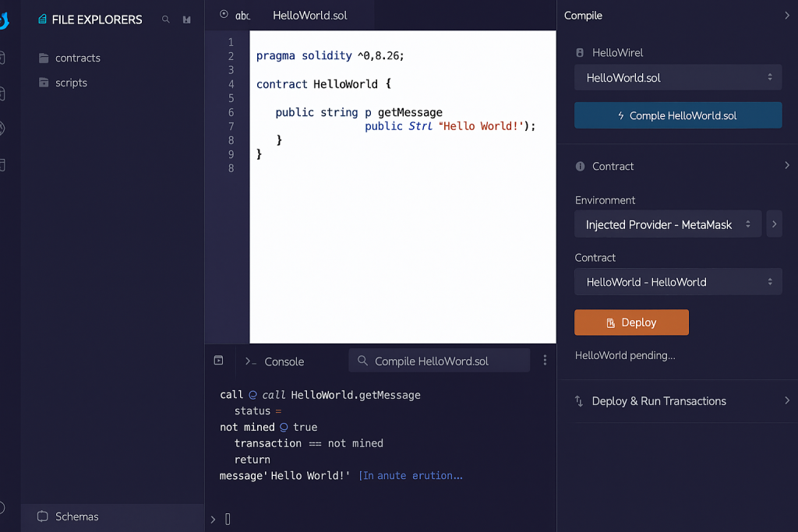Viewport: 798px width, 532px height.
Task: Click the 'Hello World!' string in the editor
Action: point(481,126)
